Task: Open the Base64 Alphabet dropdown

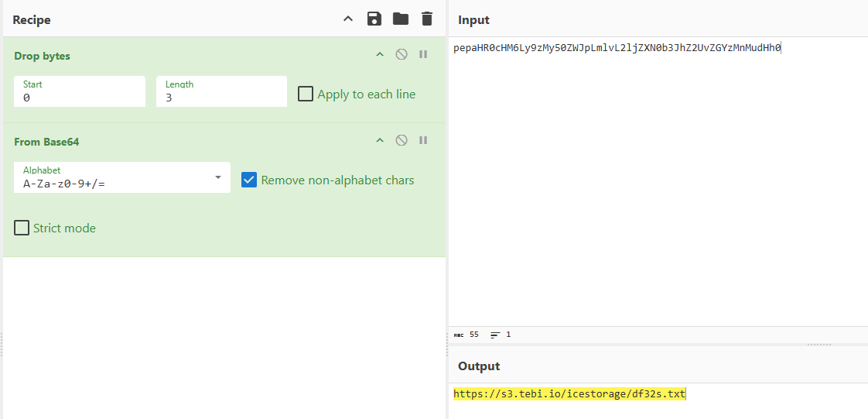Action: pos(217,178)
